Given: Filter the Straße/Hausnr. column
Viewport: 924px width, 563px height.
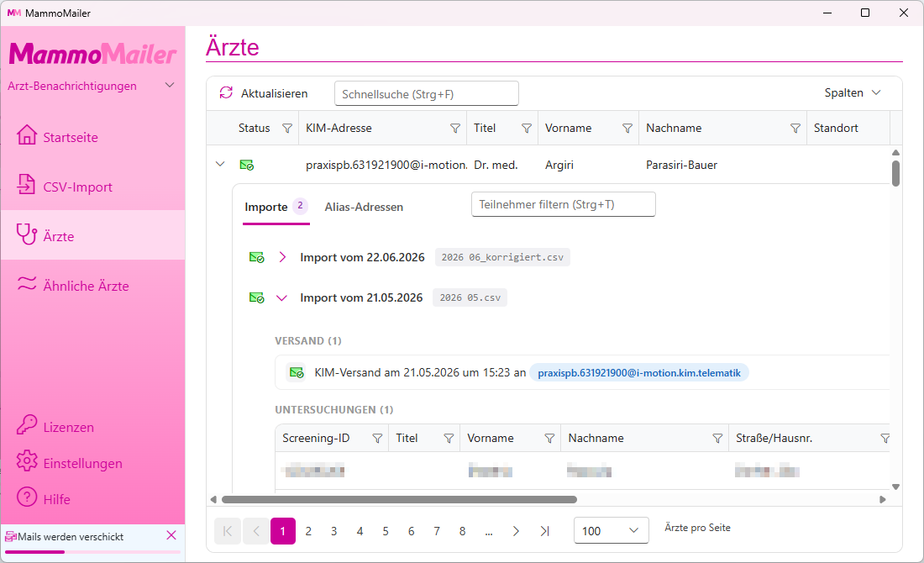Looking at the screenshot, I should (885, 438).
